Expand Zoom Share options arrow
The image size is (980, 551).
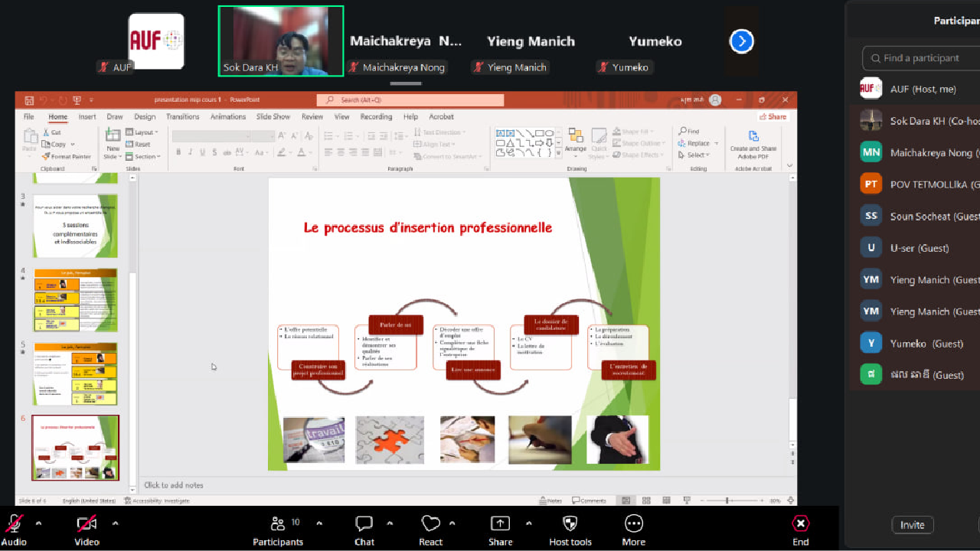click(528, 524)
